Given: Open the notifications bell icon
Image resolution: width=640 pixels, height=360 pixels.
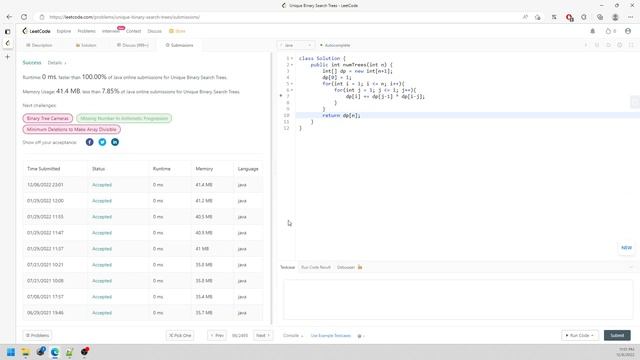Looking at the screenshot, I should coord(593,31).
